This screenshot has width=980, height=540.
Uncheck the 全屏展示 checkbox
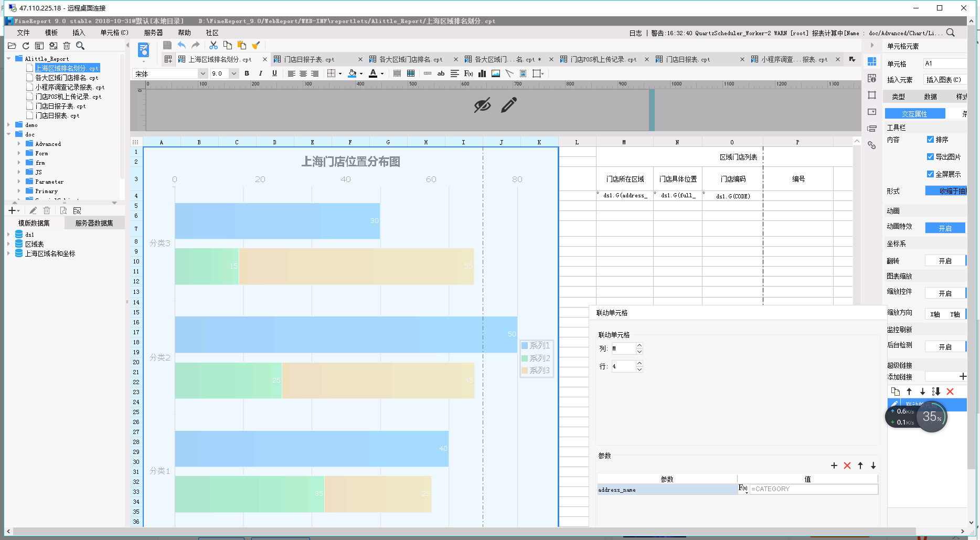coord(930,174)
